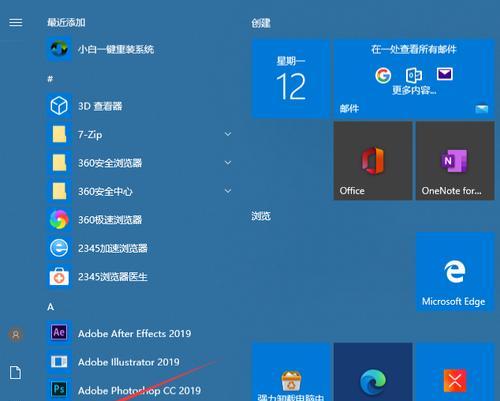Click the small mail icon on the 邮件 tile

pyautogui.click(x=481, y=109)
